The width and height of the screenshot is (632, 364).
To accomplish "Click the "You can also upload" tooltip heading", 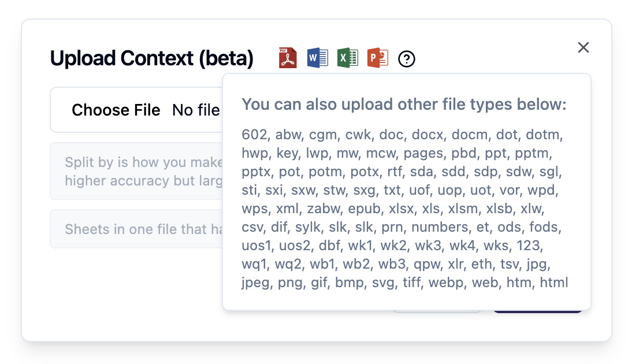I will 404,105.
